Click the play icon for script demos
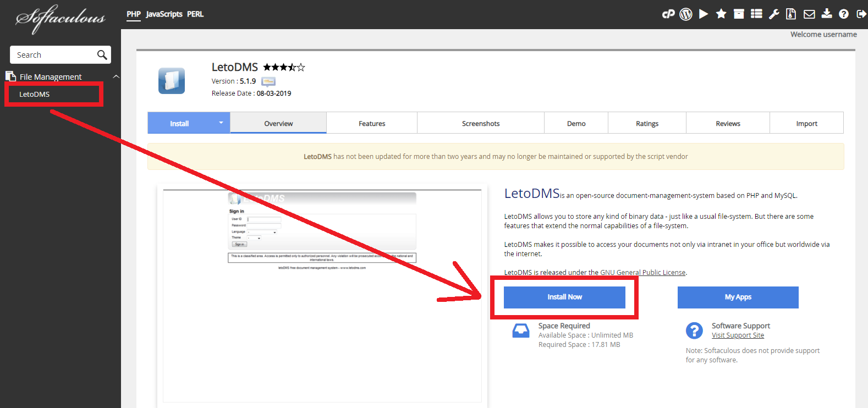This screenshot has width=868, height=408. [x=704, y=14]
